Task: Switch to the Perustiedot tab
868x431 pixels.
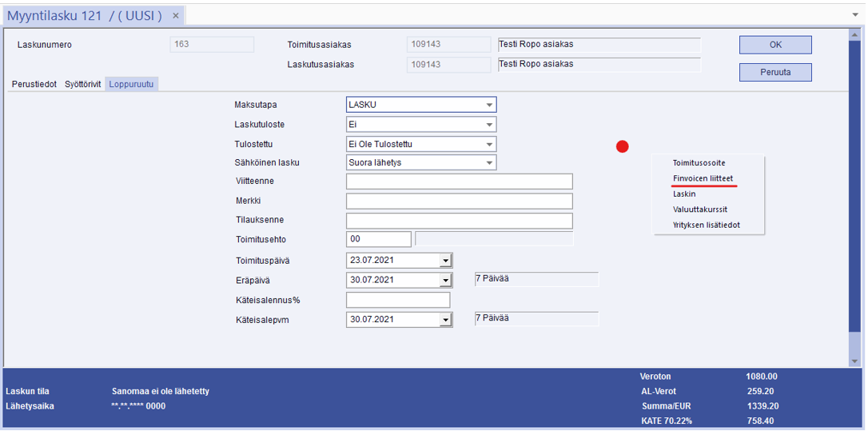Action: tap(34, 84)
